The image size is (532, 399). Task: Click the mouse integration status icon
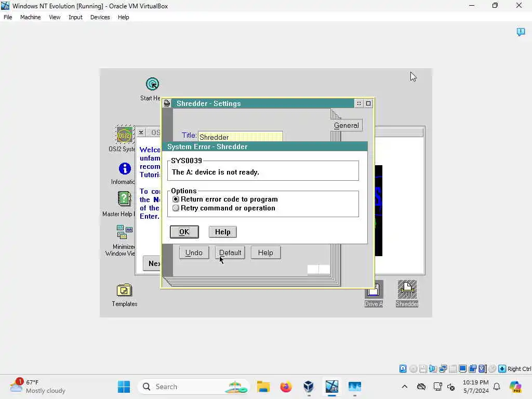coord(493,369)
